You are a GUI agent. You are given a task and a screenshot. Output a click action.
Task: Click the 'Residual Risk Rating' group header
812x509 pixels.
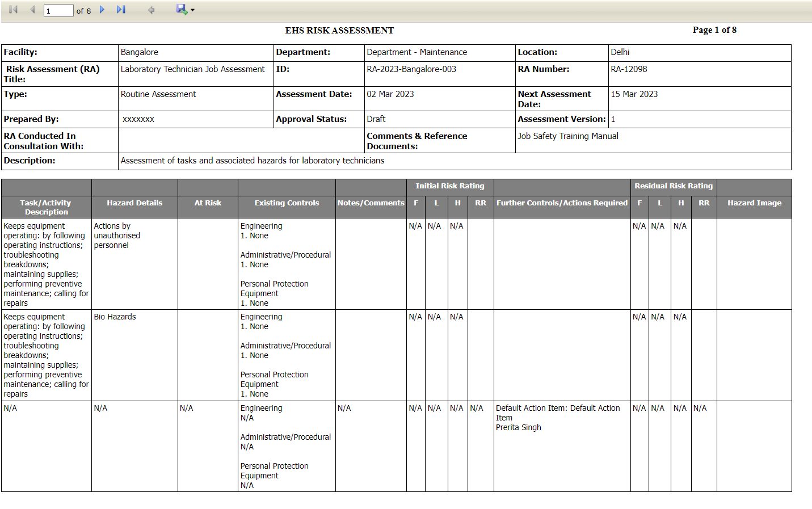[674, 186]
